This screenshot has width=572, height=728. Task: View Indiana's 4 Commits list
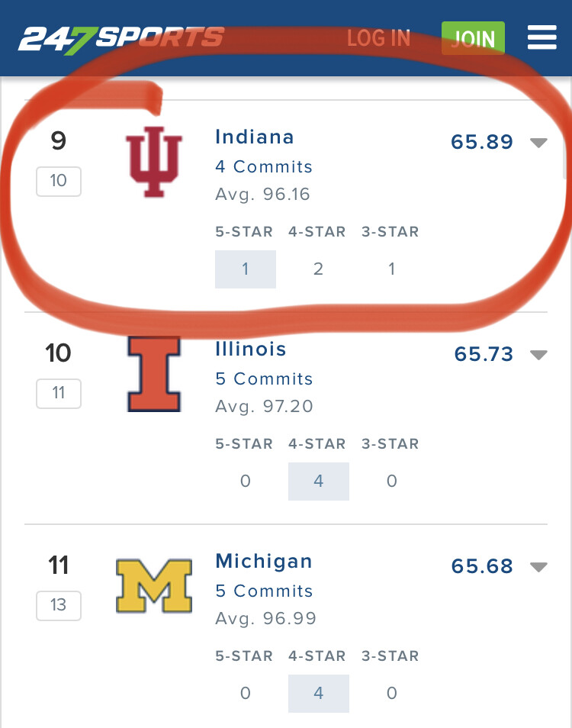[x=264, y=167]
